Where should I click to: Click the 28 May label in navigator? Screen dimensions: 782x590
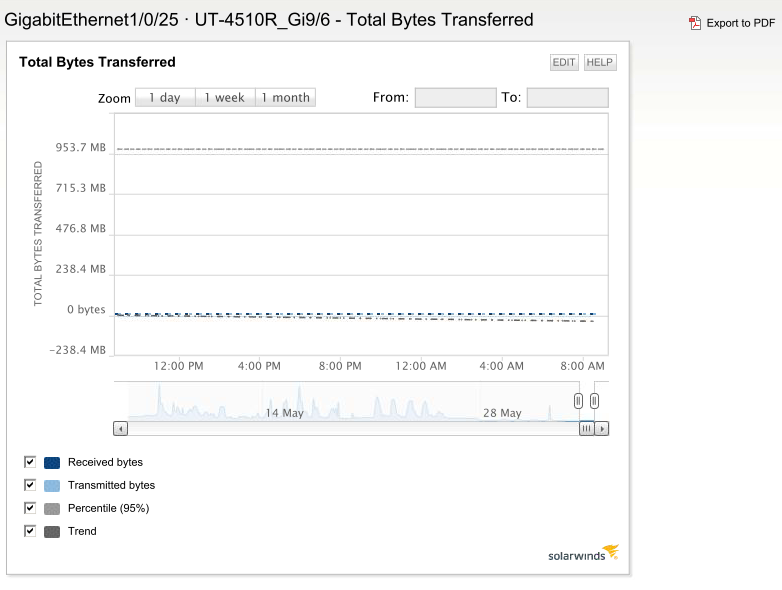coord(502,413)
